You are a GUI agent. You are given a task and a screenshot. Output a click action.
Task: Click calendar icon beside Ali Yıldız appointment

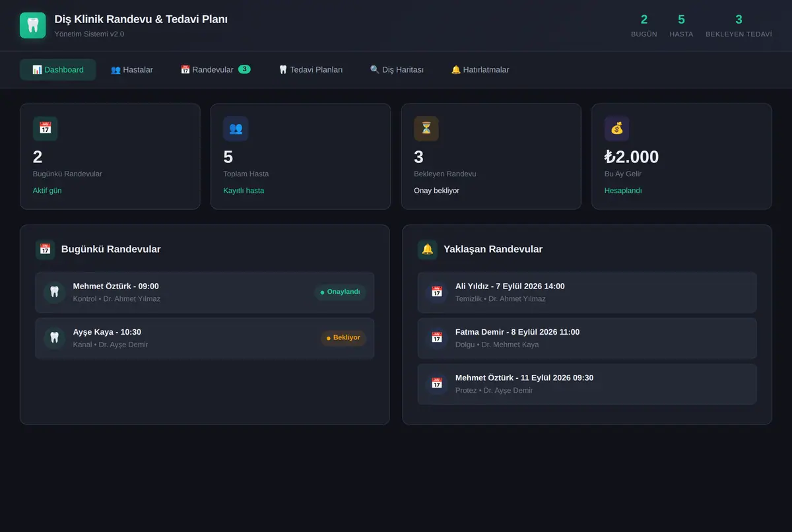tap(436, 292)
